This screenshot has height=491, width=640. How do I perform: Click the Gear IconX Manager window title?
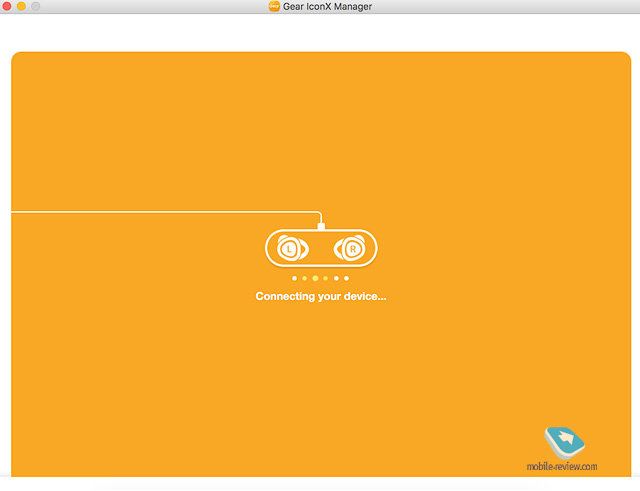coord(327,7)
